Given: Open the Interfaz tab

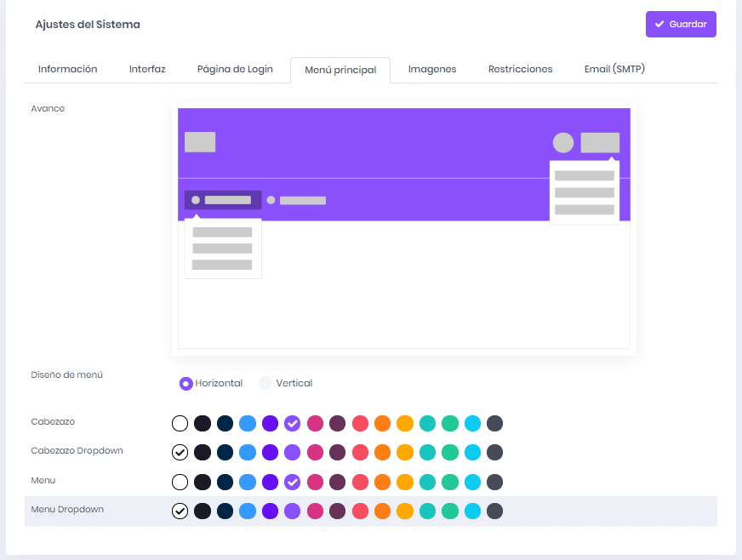Looking at the screenshot, I should (x=147, y=69).
